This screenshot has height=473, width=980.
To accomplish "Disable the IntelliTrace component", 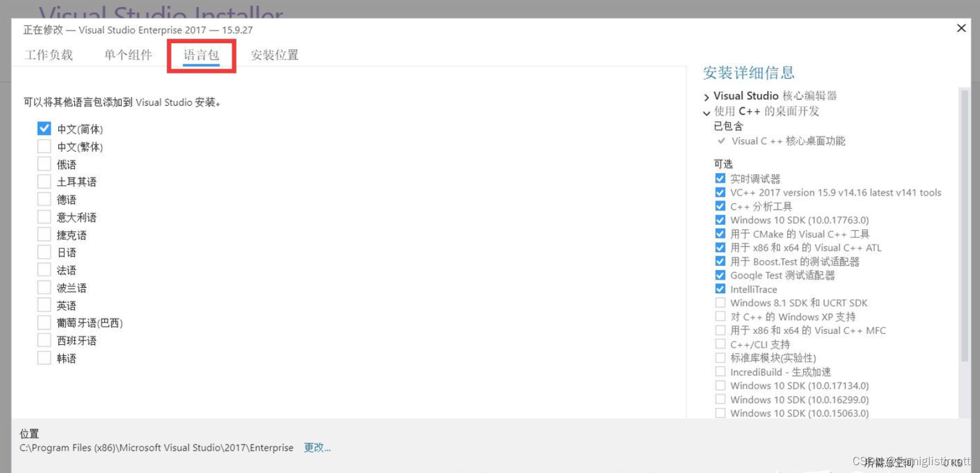I will (720, 289).
